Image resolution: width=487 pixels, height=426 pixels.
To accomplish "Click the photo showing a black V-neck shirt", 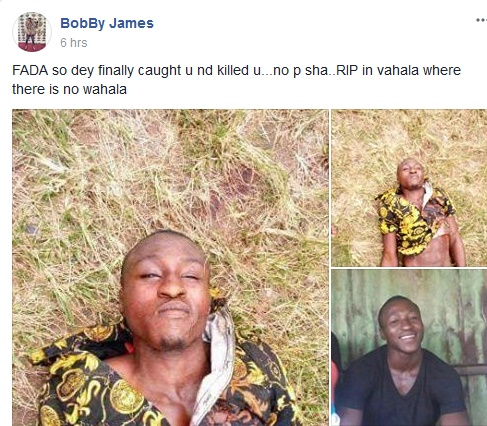I will click(409, 347).
